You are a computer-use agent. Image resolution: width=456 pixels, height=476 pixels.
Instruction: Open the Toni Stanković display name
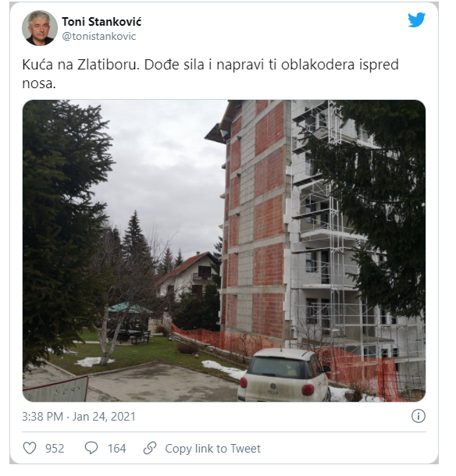pos(102,22)
